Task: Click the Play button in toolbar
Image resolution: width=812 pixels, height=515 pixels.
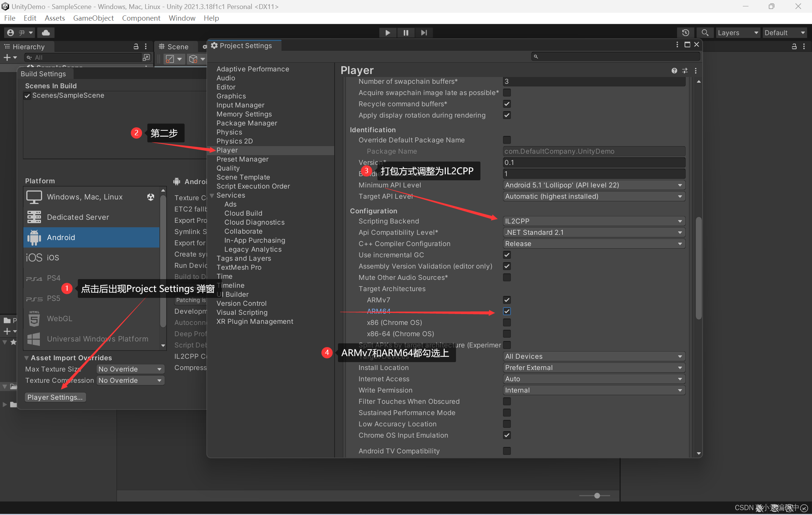Action: pyautogui.click(x=388, y=33)
